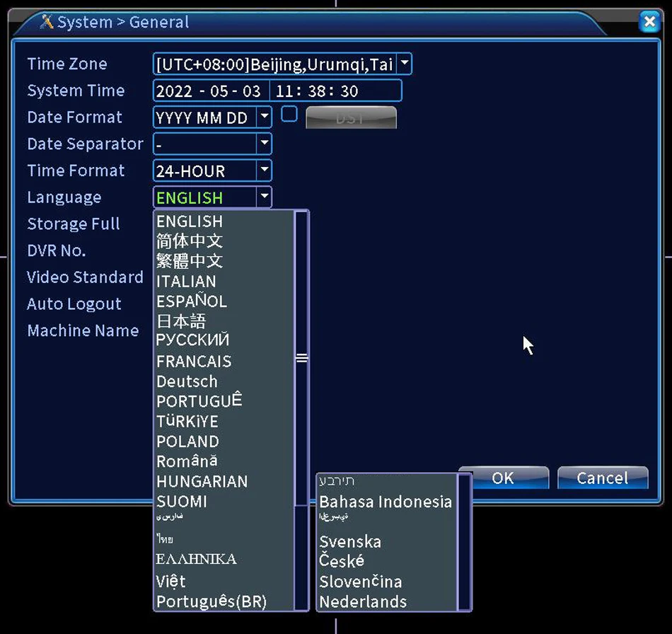
Task: Close the System General dialog
Action: pos(649,22)
